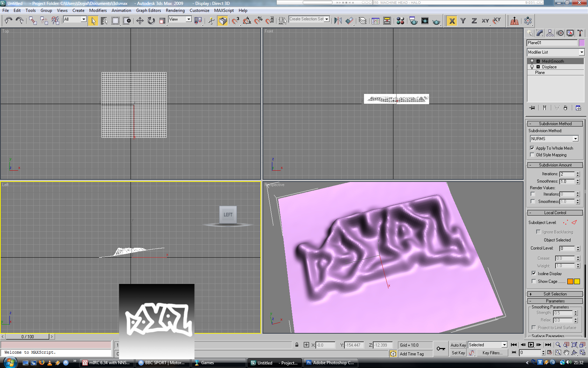Open the Rendering menu
This screenshot has height=368, width=588.
tap(175, 11)
